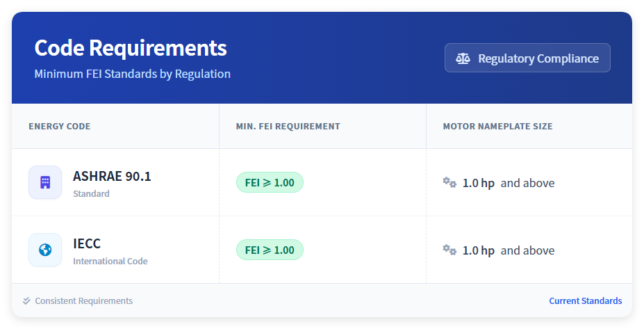Viewport: 644px width, 329px height.
Task: Click the Energy Code column header
Action: coord(60,127)
